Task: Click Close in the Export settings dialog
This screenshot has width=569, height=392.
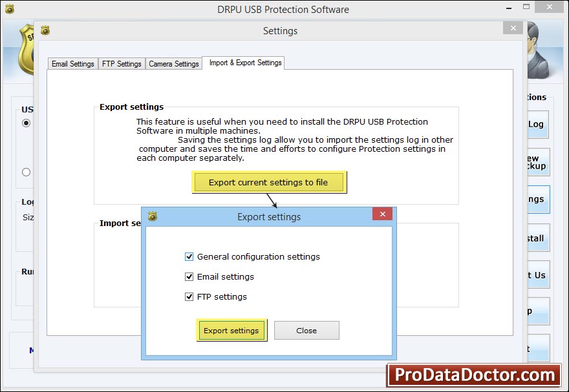Action: (306, 330)
